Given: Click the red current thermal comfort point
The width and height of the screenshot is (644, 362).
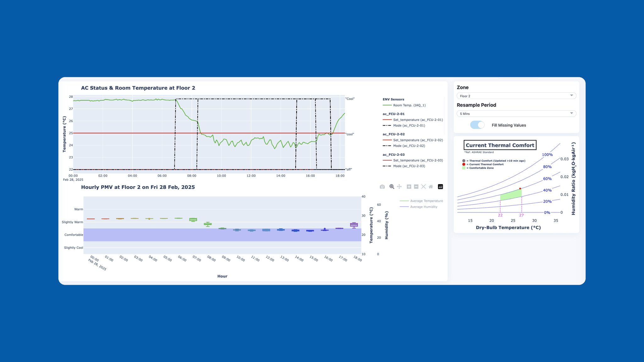Looking at the screenshot, I should pos(520,189).
